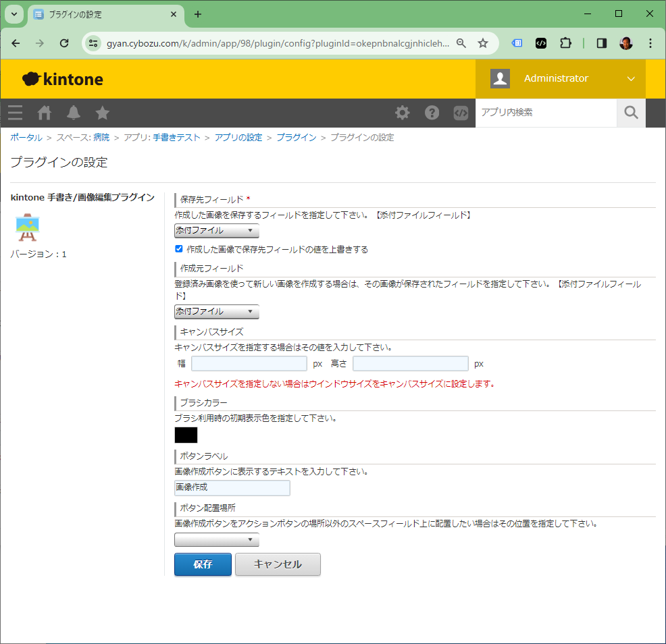
Task: Toggle the overwrite save field checkbox
Action: pos(179,249)
